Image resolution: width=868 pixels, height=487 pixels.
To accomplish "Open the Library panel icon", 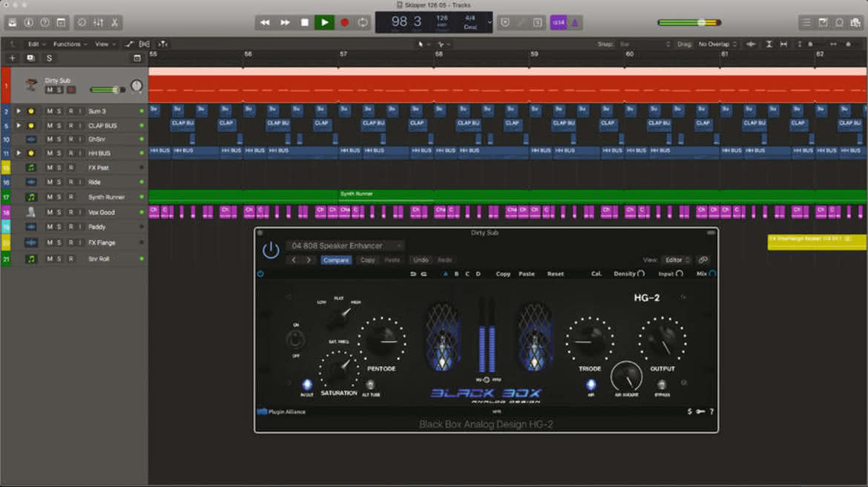I will click(12, 23).
